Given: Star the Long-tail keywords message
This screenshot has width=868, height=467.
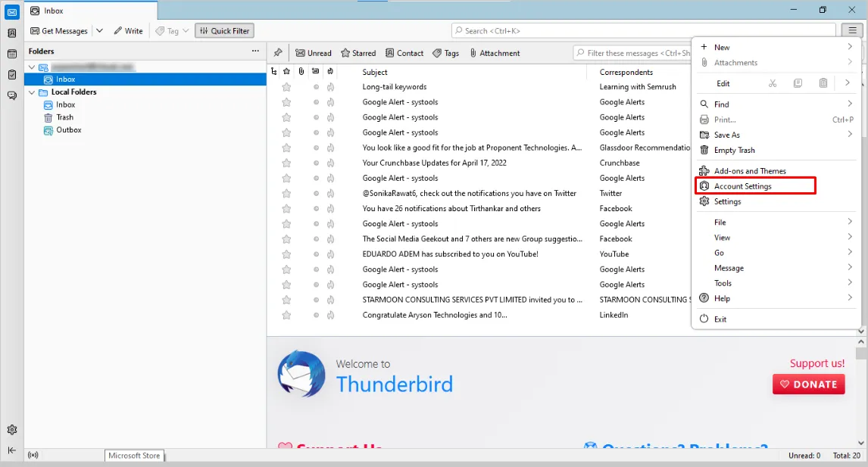Looking at the screenshot, I should click(x=286, y=87).
